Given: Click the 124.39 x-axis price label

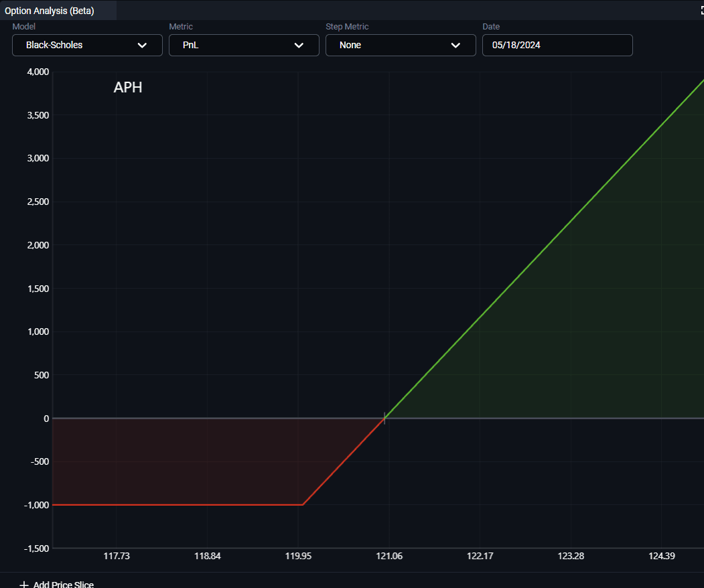Looking at the screenshot, I should pos(662,556).
